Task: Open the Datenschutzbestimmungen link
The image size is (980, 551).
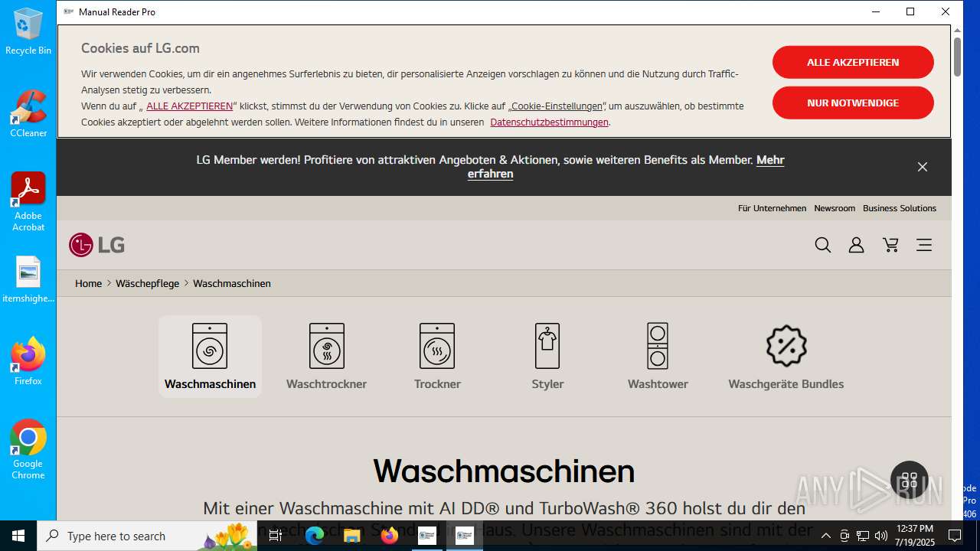Action: click(x=549, y=122)
